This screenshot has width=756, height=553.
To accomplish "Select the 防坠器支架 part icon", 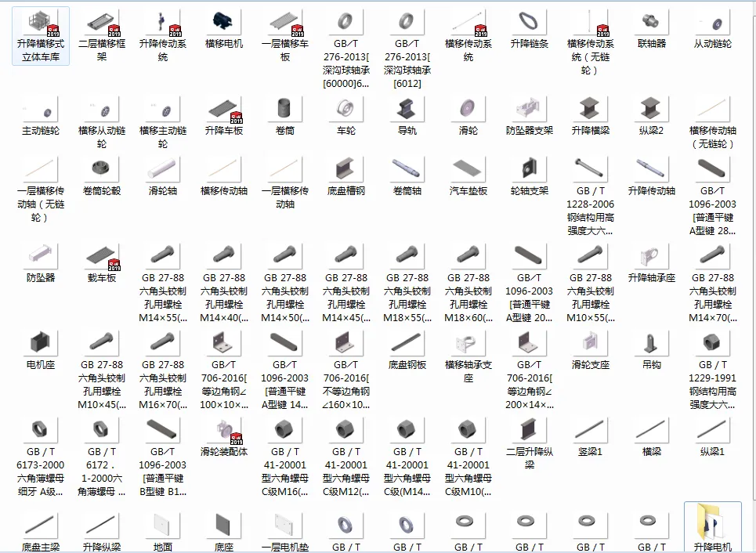I will click(530, 110).
